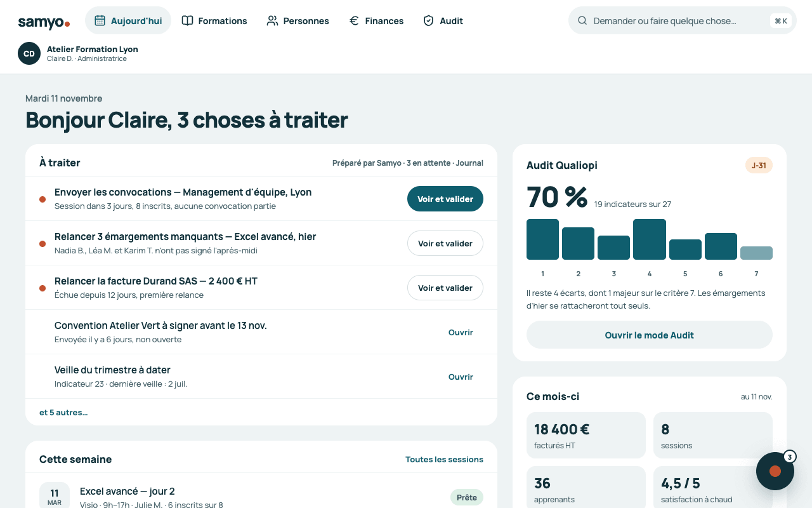Screen dimensions: 812x508
Task: Navigate to the Audit tab
Action: pos(443,20)
